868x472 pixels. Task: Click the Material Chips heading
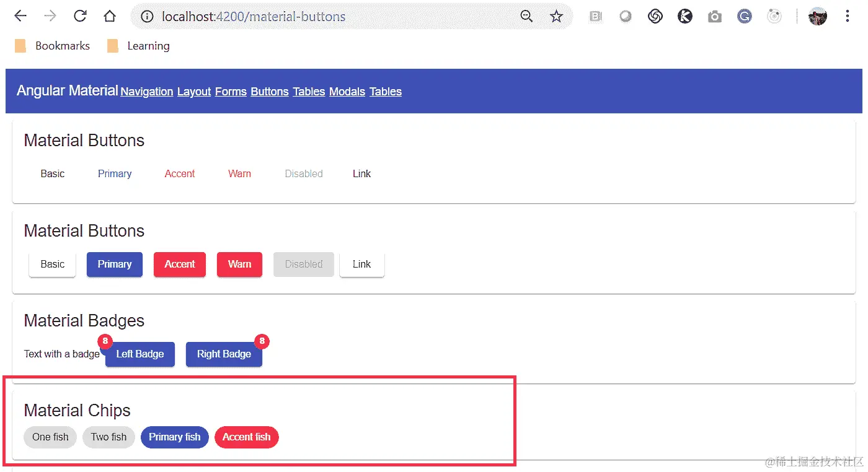tap(77, 411)
